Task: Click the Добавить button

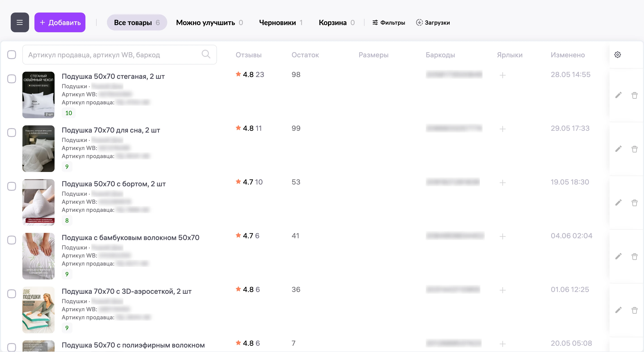Action: click(60, 23)
